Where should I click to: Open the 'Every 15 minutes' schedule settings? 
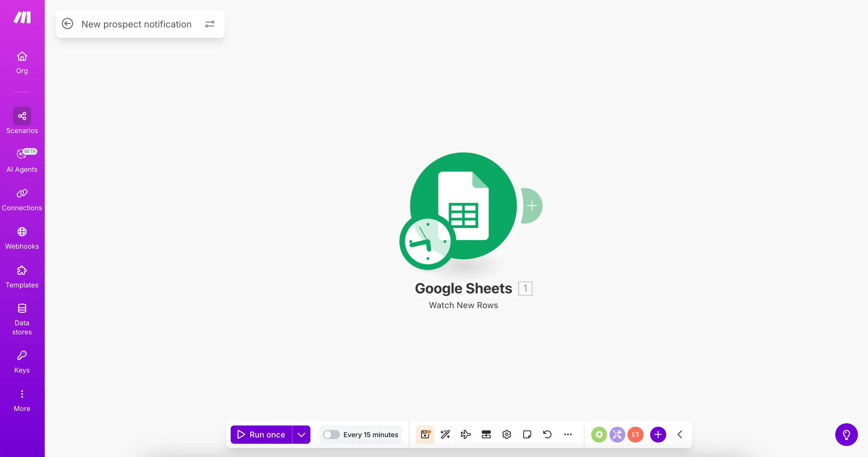[x=371, y=435]
